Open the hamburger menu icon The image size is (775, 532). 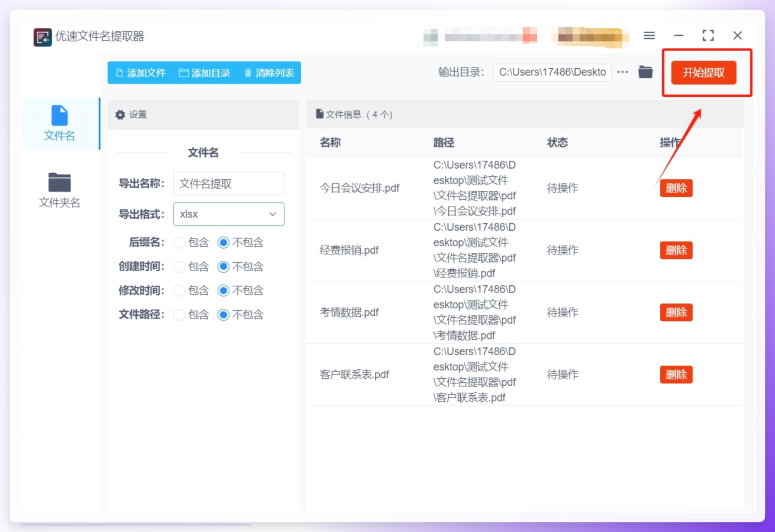649,36
